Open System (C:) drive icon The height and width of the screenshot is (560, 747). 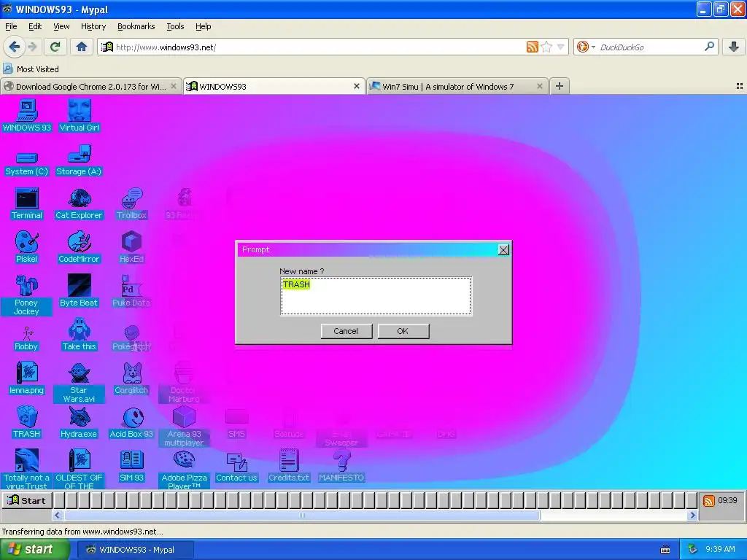click(x=27, y=163)
